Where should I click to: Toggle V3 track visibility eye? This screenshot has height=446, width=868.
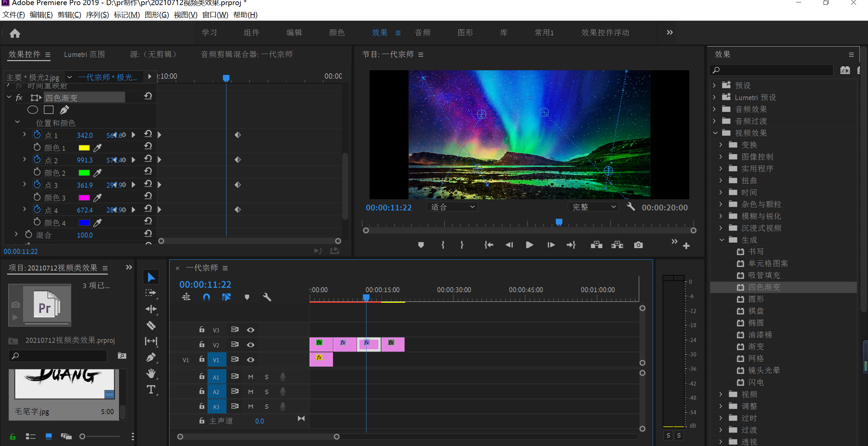(x=251, y=330)
